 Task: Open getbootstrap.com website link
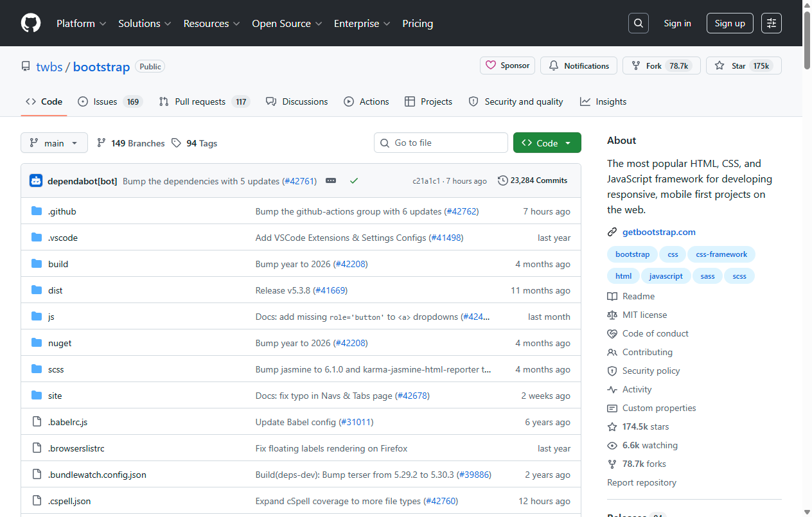pyautogui.click(x=659, y=232)
